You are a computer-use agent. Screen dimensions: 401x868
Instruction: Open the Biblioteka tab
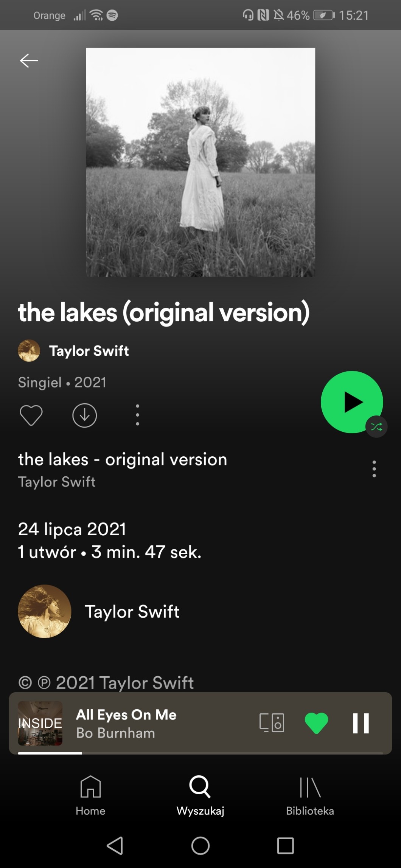point(310,794)
